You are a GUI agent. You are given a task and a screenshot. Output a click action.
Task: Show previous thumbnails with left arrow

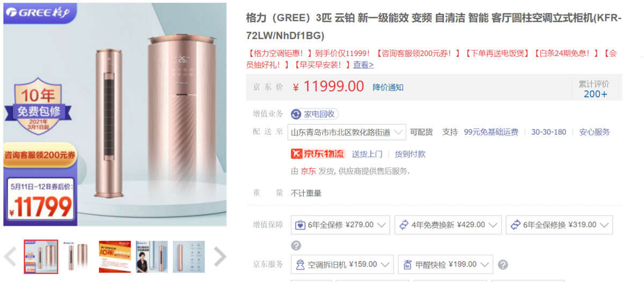click(x=10, y=257)
